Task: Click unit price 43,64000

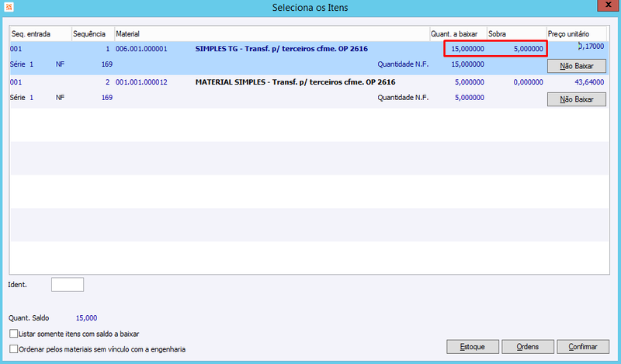Action: pyautogui.click(x=589, y=82)
